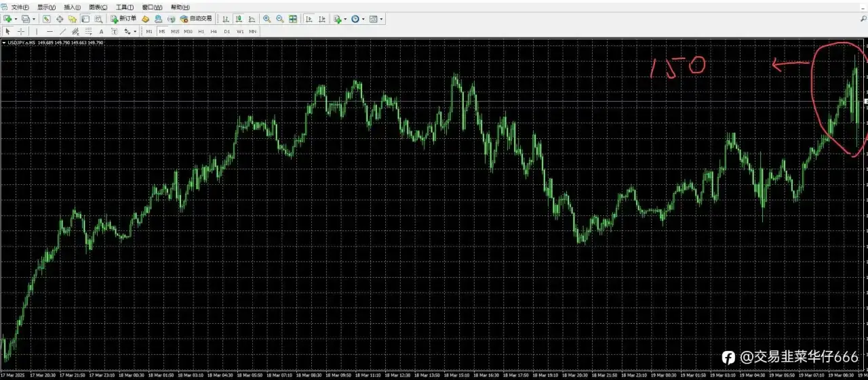Toggle chart shift from right border
Viewport: 868px width, 380px height.
tap(321, 19)
